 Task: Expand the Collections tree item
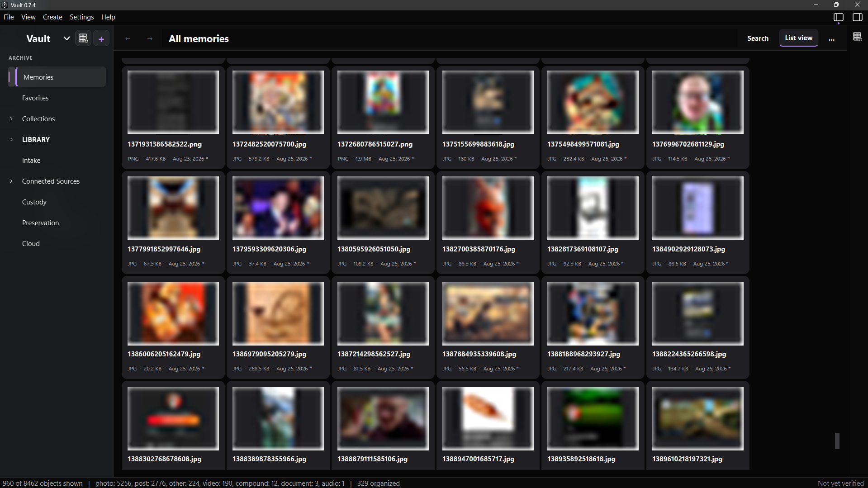tap(11, 119)
